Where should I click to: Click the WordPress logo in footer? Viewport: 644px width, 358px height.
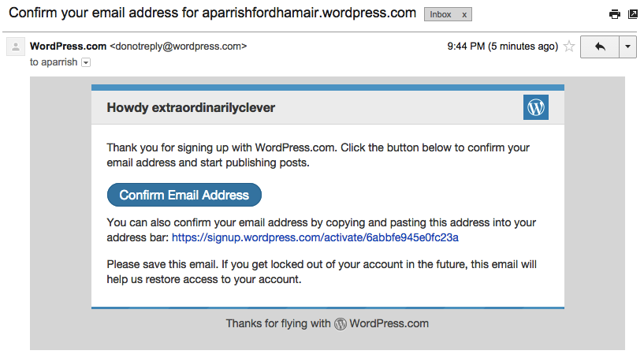tap(340, 324)
